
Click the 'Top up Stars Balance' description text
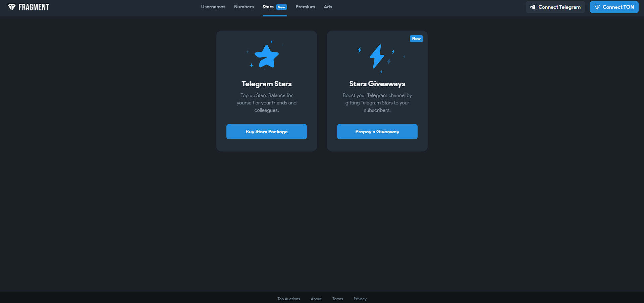267,103
